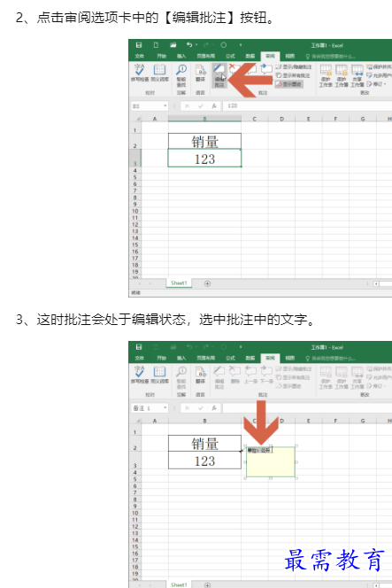Image resolution: width=392 pixels, height=588 pixels.
Task: Select 审阅 tab in step 2 Excel
Action: pos(270,56)
